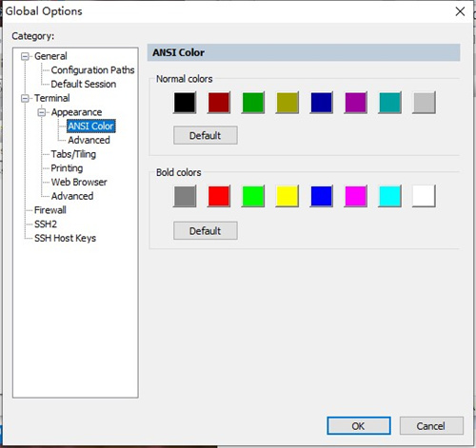476x448 pixels.
Task: Pick the bold bright blue swatch
Action: pyautogui.click(x=322, y=196)
